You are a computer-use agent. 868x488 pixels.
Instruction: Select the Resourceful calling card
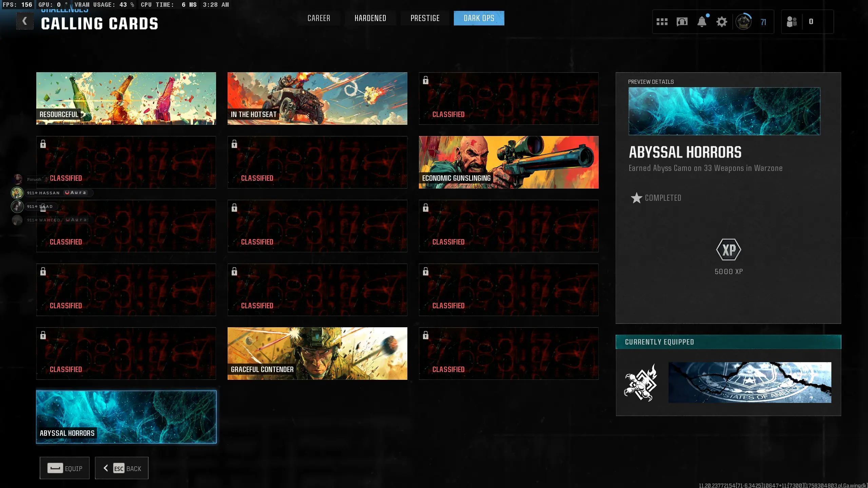coord(126,98)
